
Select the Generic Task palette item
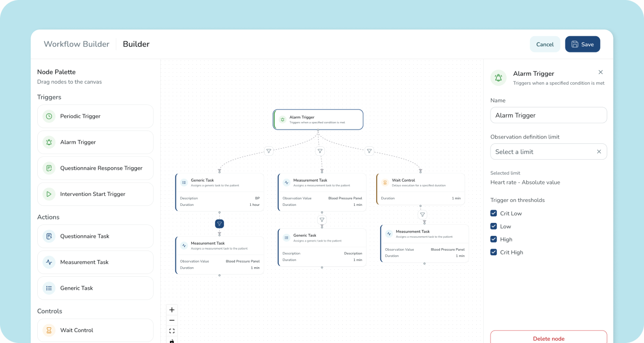95,288
